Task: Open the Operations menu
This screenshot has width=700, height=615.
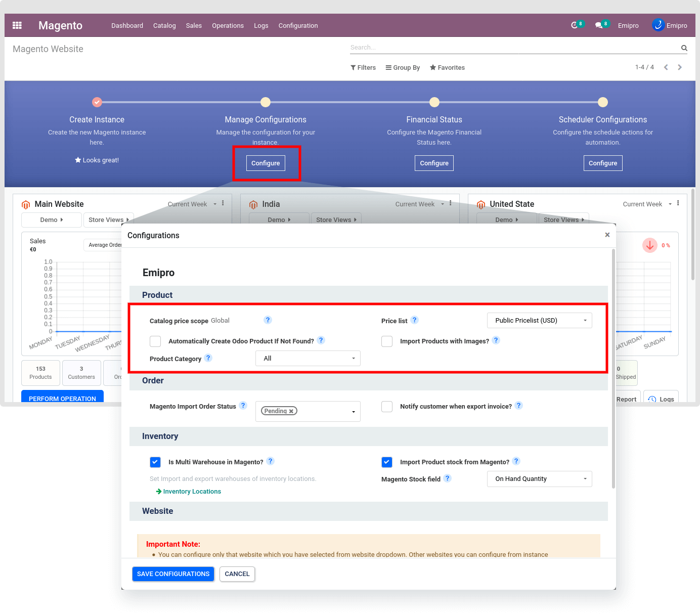Action: [228, 26]
